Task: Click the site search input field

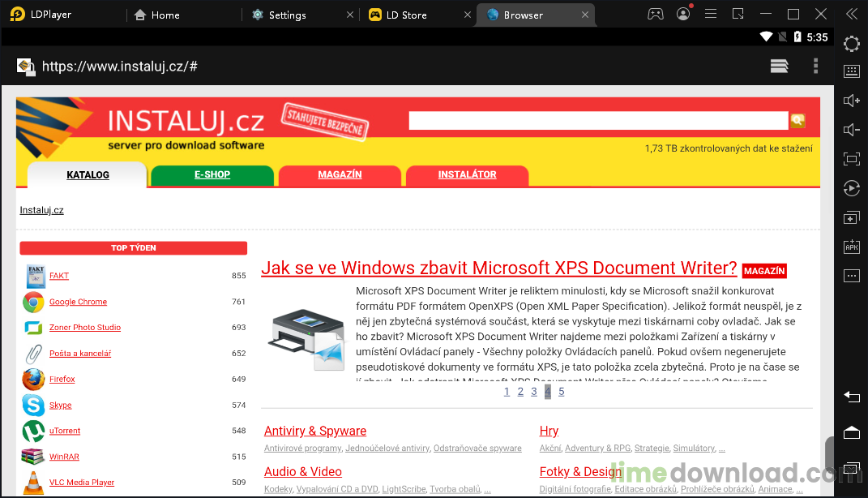Action: pos(598,120)
